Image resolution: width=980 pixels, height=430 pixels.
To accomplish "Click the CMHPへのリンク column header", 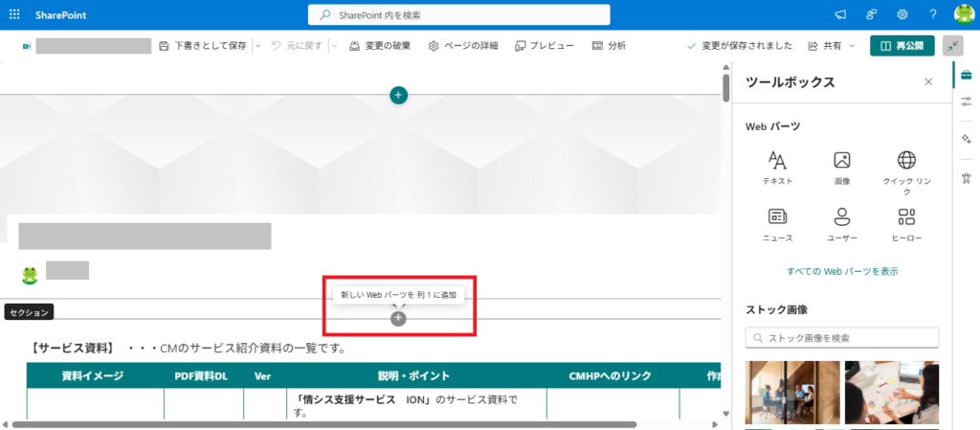I will click(x=611, y=375).
